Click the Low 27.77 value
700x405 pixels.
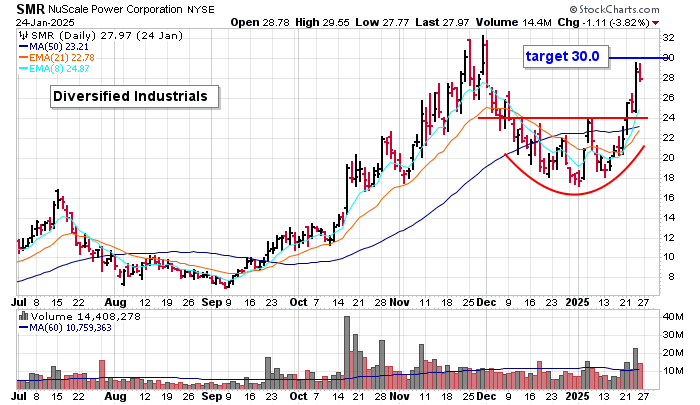pyautogui.click(x=382, y=22)
